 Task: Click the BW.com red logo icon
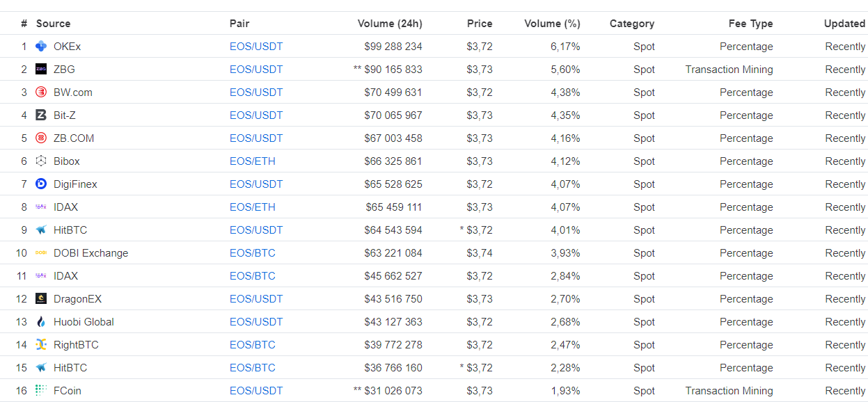click(x=41, y=93)
